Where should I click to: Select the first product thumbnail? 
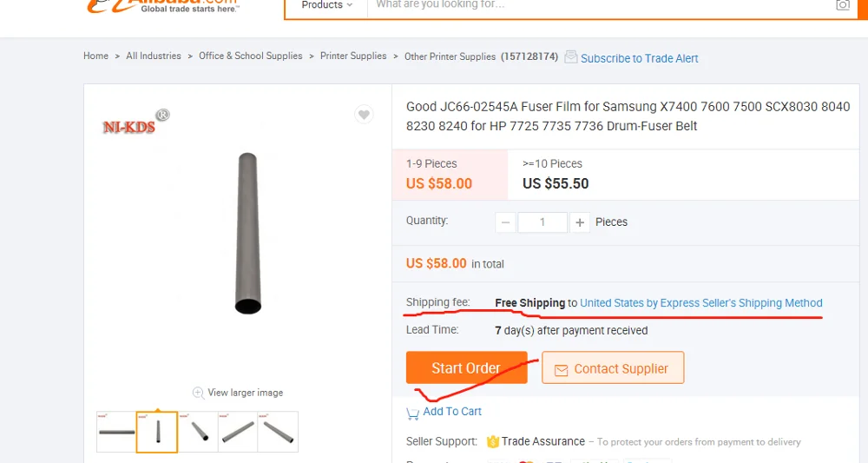click(x=116, y=432)
